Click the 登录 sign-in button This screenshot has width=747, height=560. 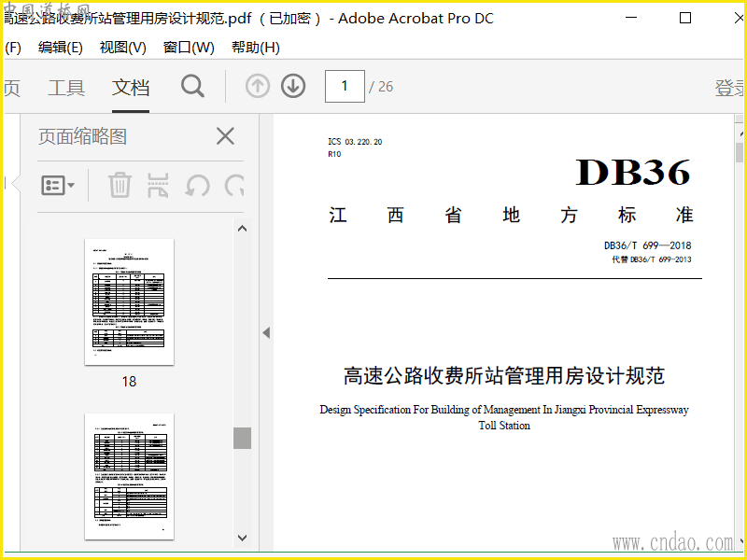729,88
